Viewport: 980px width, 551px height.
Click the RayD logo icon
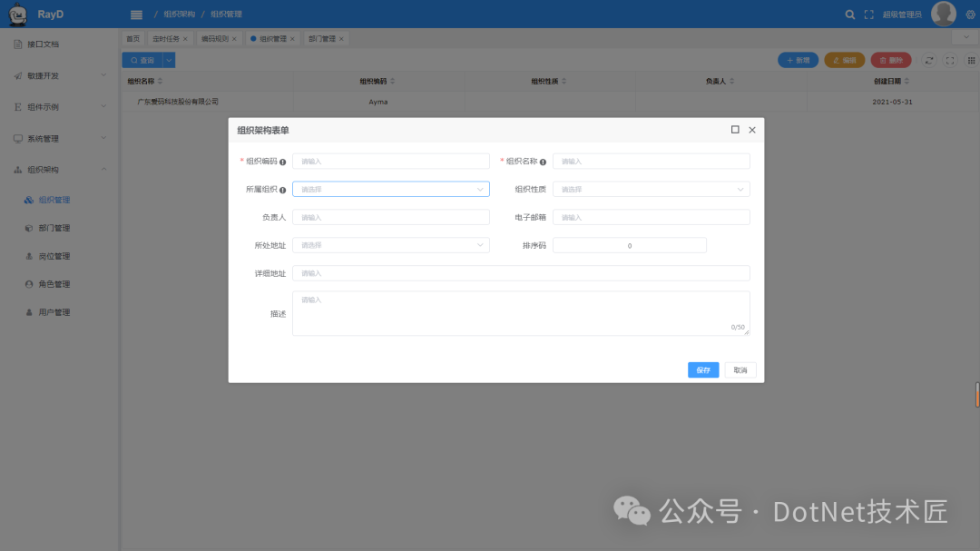[17, 14]
